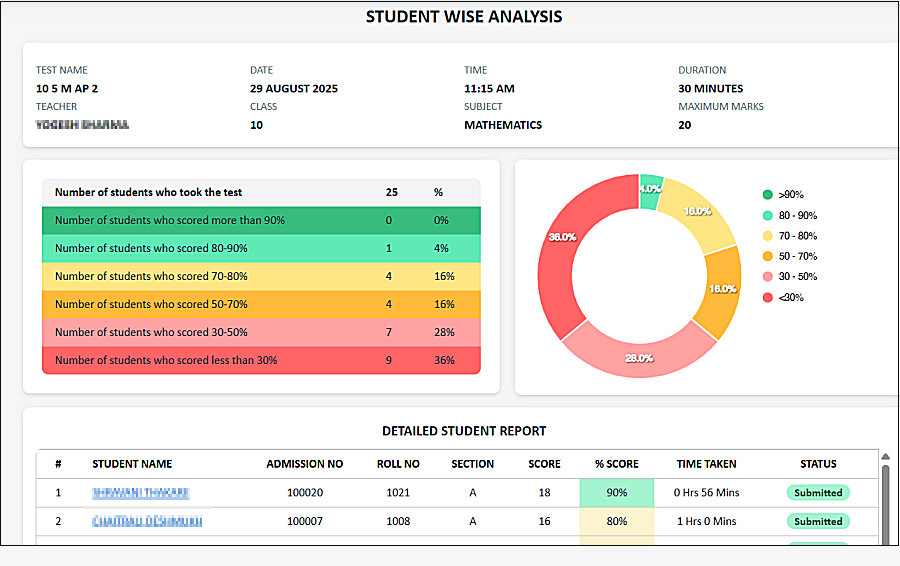The width and height of the screenshot is (900, 566).
Task: Select the 50 - 70% legend marker
Action: click(x=768, y=257)
